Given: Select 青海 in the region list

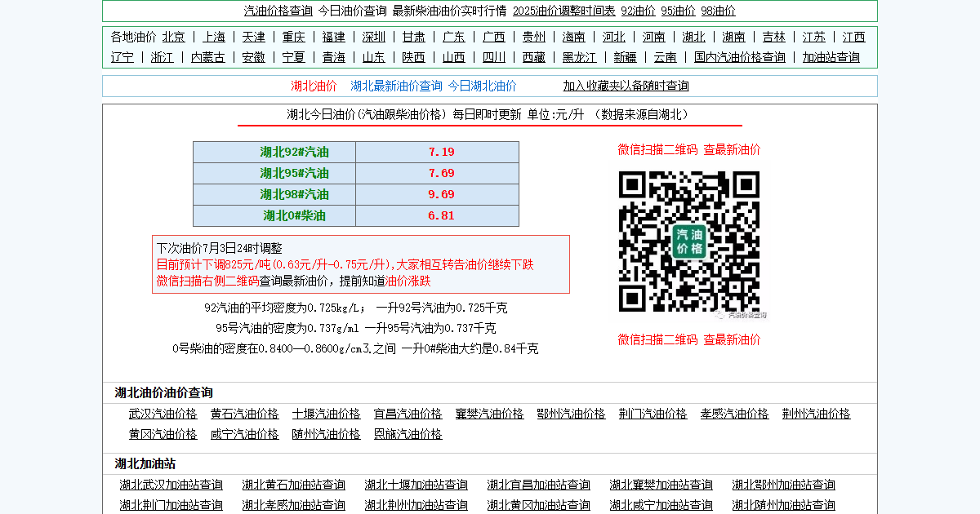Looking at the screenshot, I should coord(334,57).
